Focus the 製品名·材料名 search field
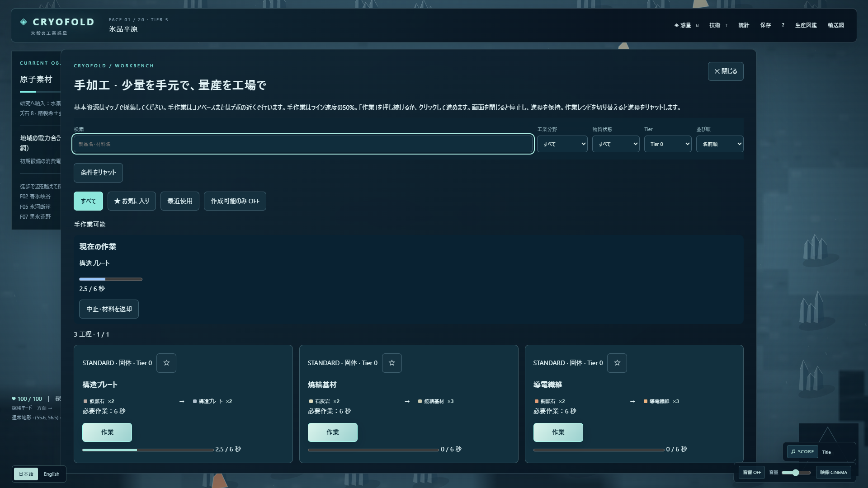868x488 pixels. (303, 144)
